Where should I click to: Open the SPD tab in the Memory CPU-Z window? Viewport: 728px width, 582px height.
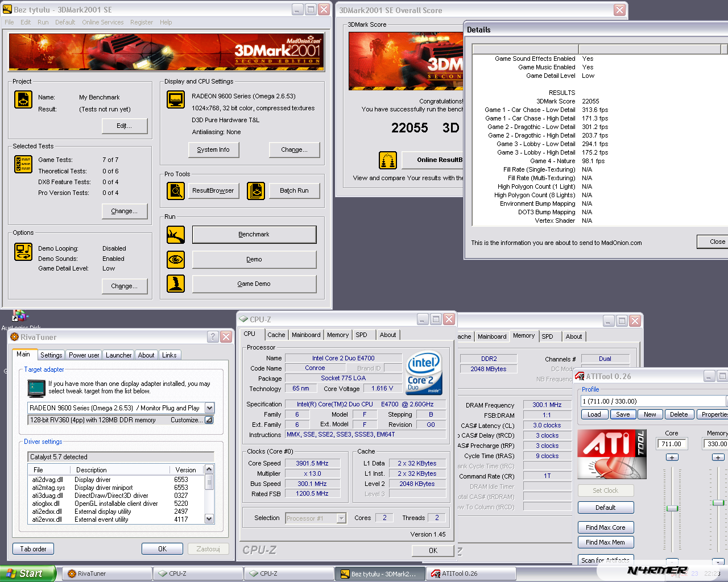[x=547, y=336]
